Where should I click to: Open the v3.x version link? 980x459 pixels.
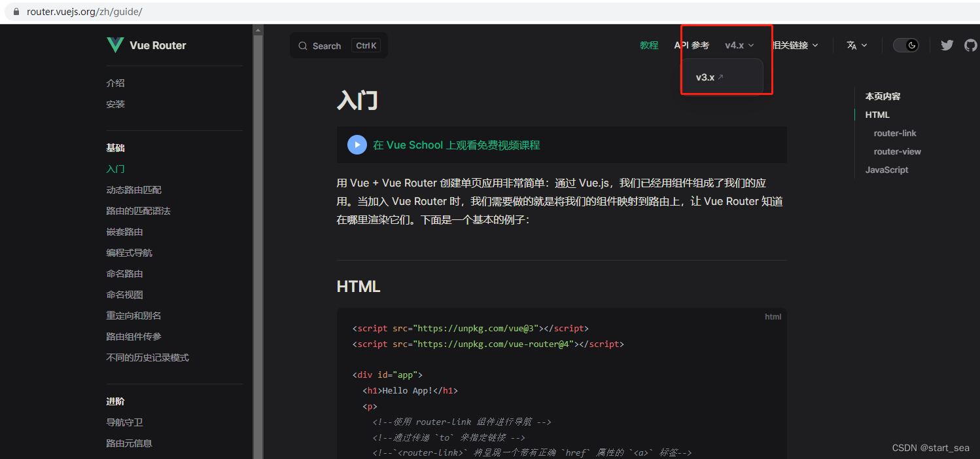710,77
